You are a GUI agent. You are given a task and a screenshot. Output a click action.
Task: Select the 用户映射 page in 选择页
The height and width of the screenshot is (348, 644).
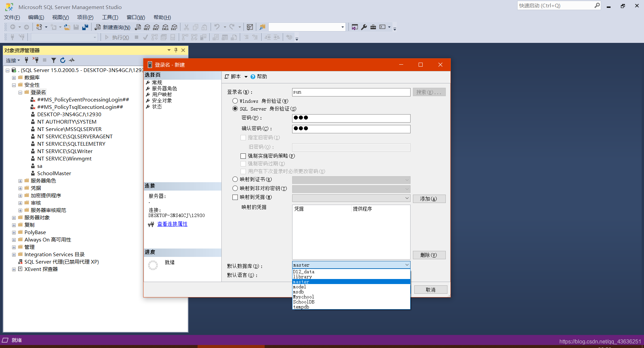click(162, 94)
